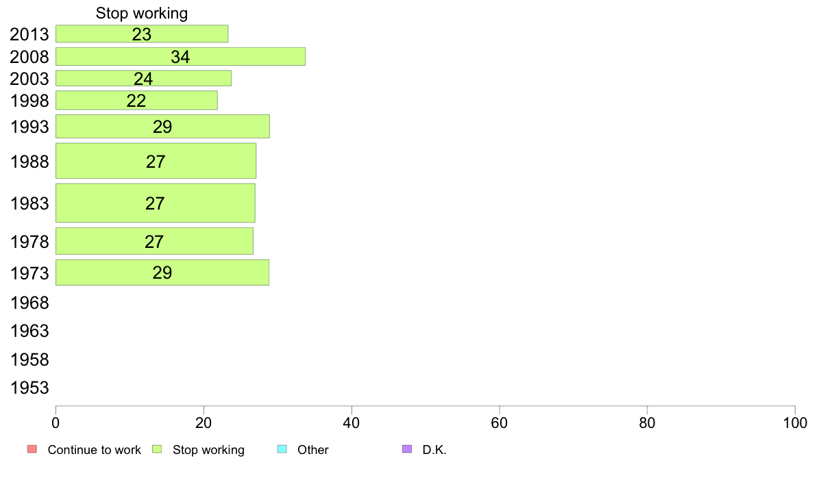Select the 1993 bar showing 29

(162, 127)
